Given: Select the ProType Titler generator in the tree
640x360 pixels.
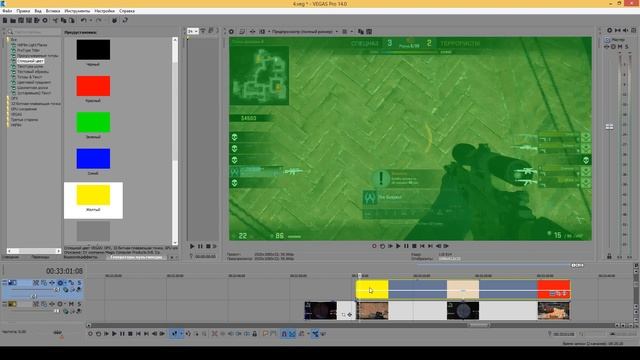Looking at the screenshot, I should point(28,50).
